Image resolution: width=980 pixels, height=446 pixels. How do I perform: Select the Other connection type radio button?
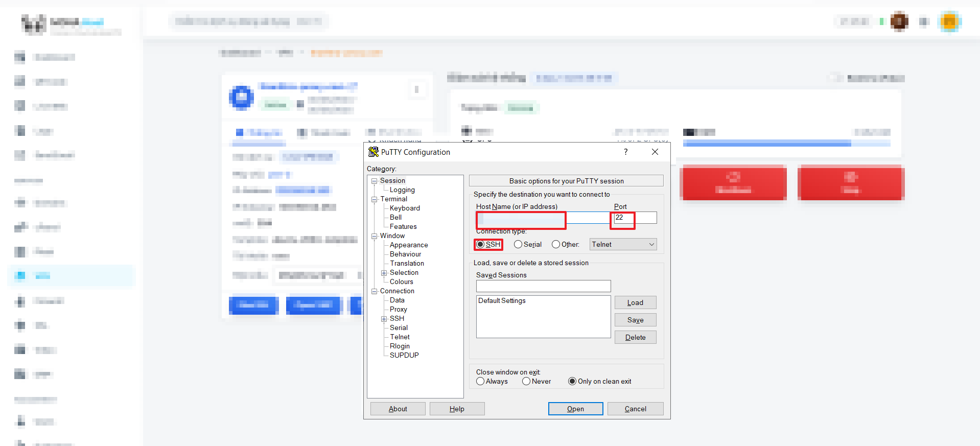(556, 245)
